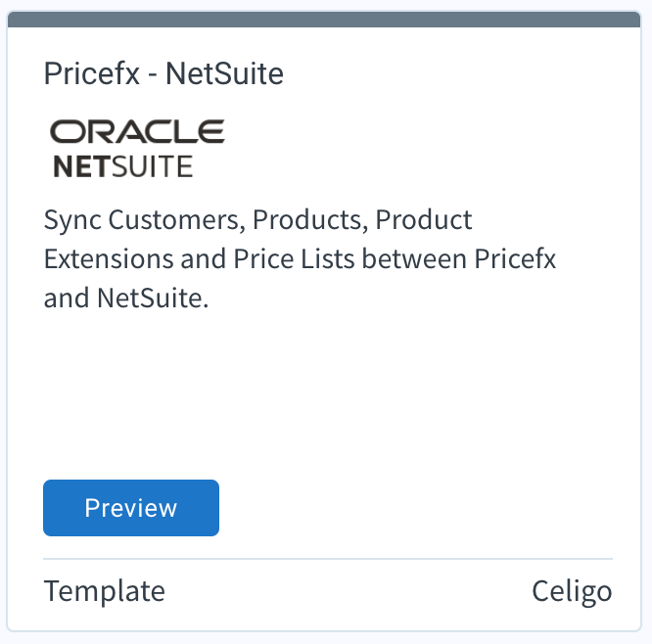This screenshot has width=652, height=644.
Task: Click the Celigo publisher name
Action: pyautogui.click(x=572, y=591)
